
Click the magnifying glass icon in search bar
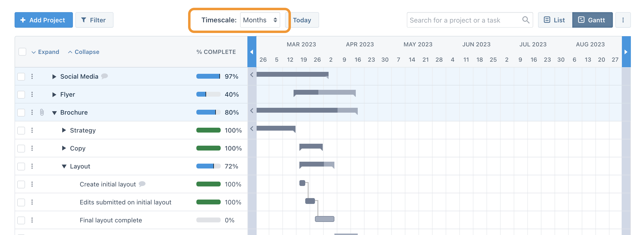click(525, 20)
